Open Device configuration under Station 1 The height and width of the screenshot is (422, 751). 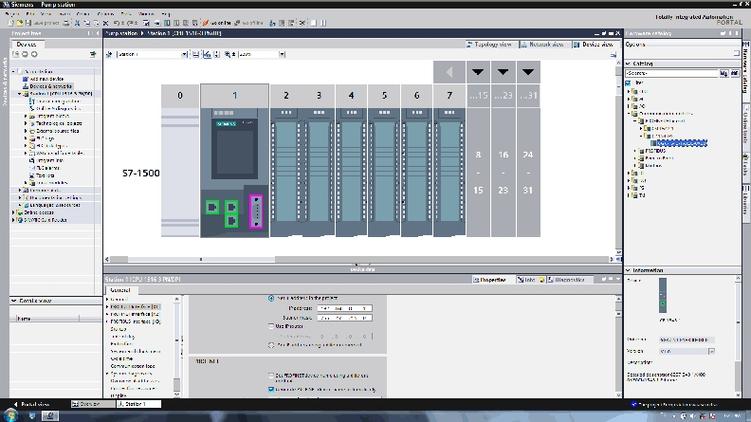click(x=55, y=101)
